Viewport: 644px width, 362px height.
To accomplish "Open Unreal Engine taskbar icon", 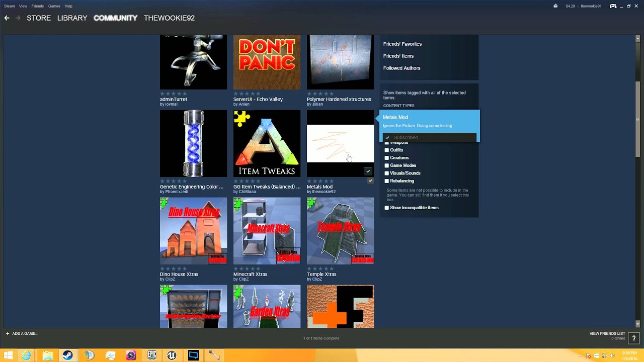I will click(x=172, y=355).
